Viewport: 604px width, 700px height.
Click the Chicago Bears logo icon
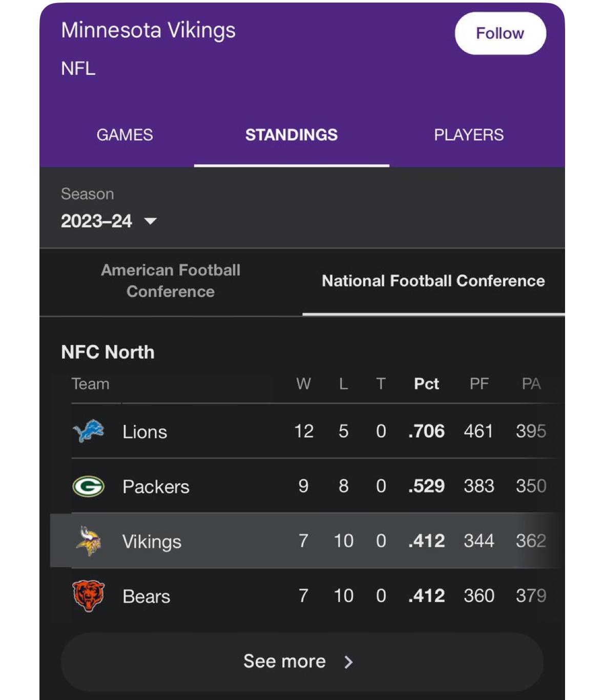(88, 595)
